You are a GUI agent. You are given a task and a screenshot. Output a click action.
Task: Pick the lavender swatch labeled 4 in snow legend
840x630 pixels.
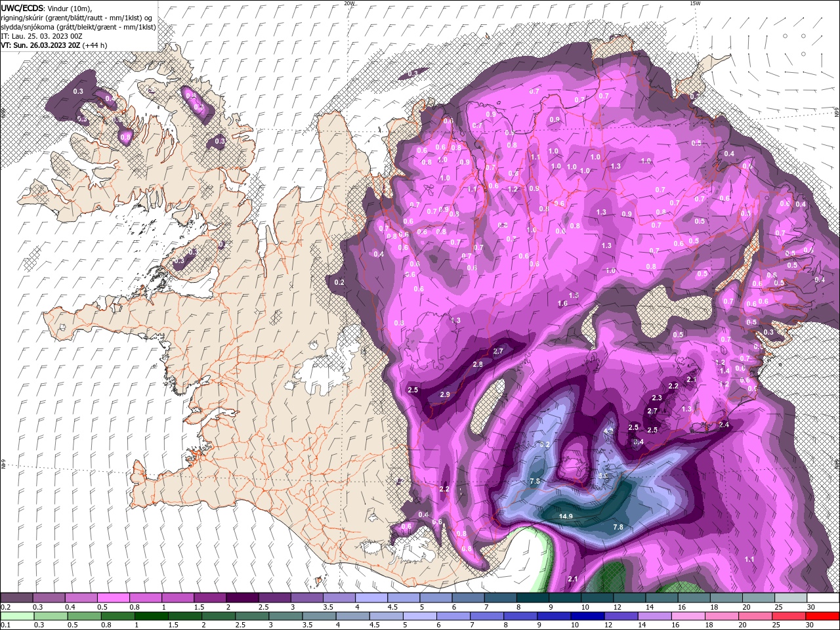(x=371, y=598)
